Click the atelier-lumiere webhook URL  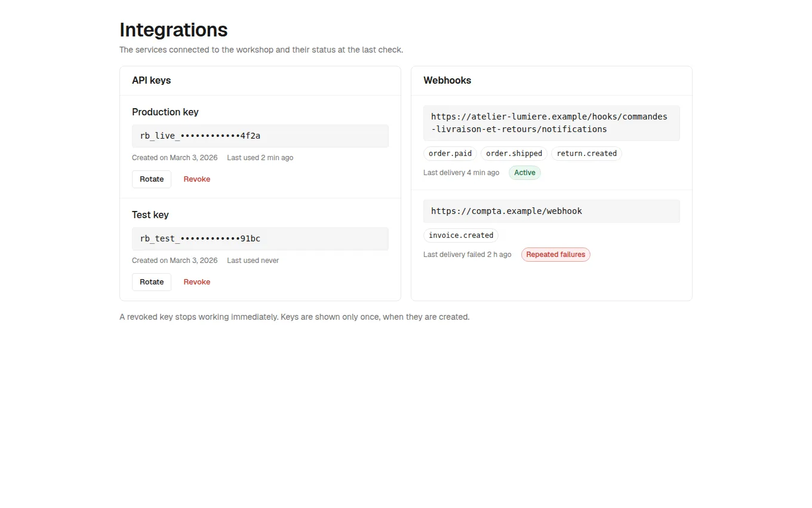552,123
